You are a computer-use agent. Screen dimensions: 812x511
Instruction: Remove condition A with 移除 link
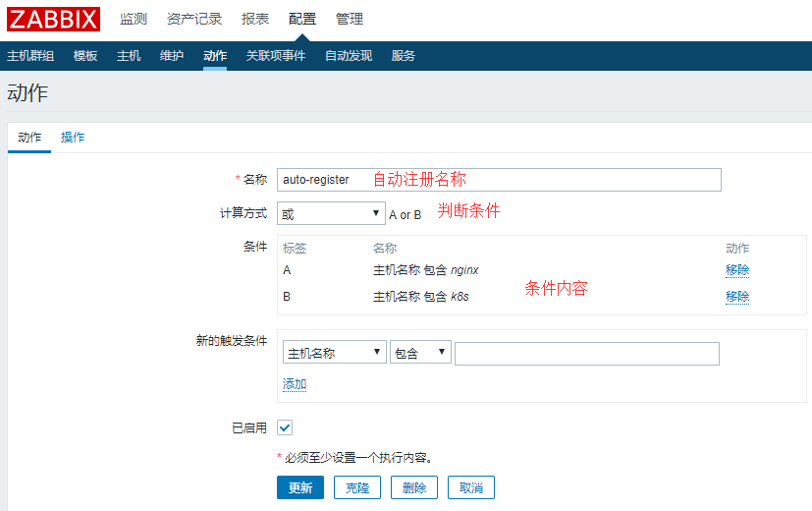pos(737,270)
